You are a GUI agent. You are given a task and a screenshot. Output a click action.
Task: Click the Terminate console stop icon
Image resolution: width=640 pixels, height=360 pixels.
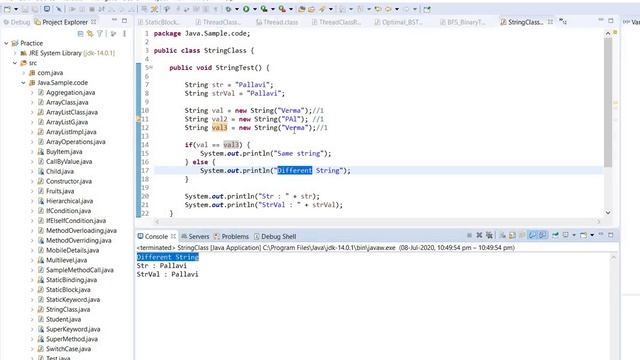pos(469,235)
